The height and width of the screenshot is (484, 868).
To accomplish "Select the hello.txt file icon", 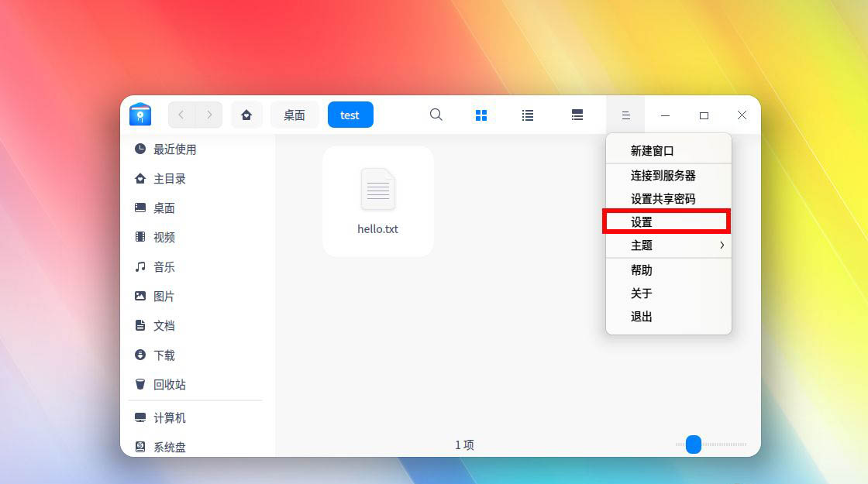I will [378, 189].
